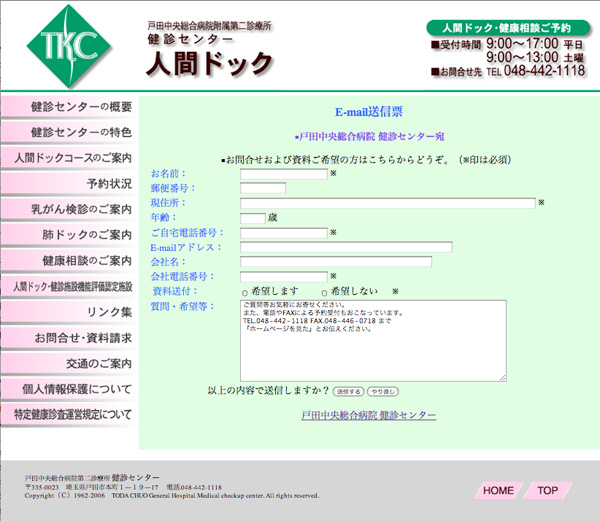Click the 送信する submit button
Image resolution: width=600 pixels, height=521 pixels.
coord(348,392)
